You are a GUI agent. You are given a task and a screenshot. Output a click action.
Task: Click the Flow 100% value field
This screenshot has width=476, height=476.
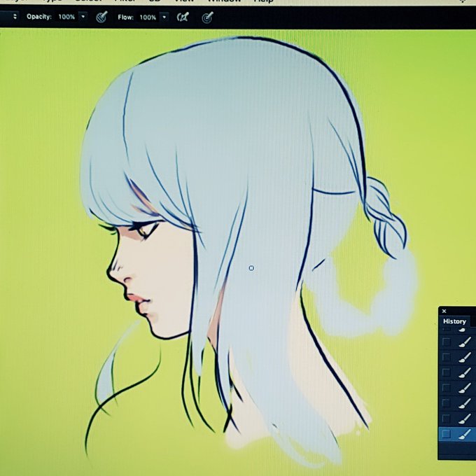148,17
